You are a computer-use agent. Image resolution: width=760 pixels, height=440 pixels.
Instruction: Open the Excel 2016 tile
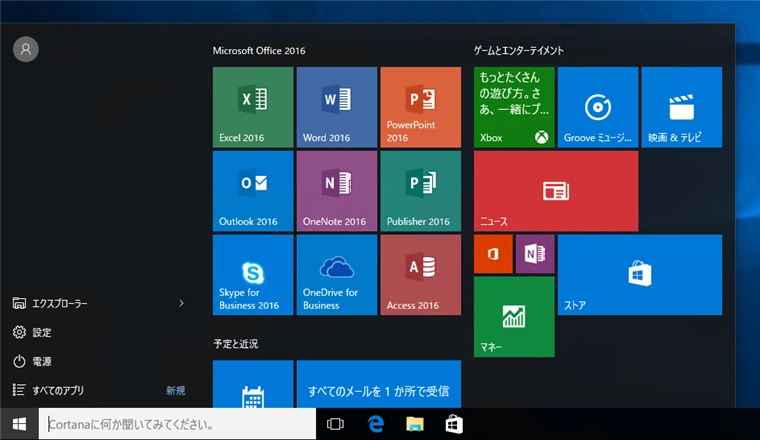click(x=253, y=107)
